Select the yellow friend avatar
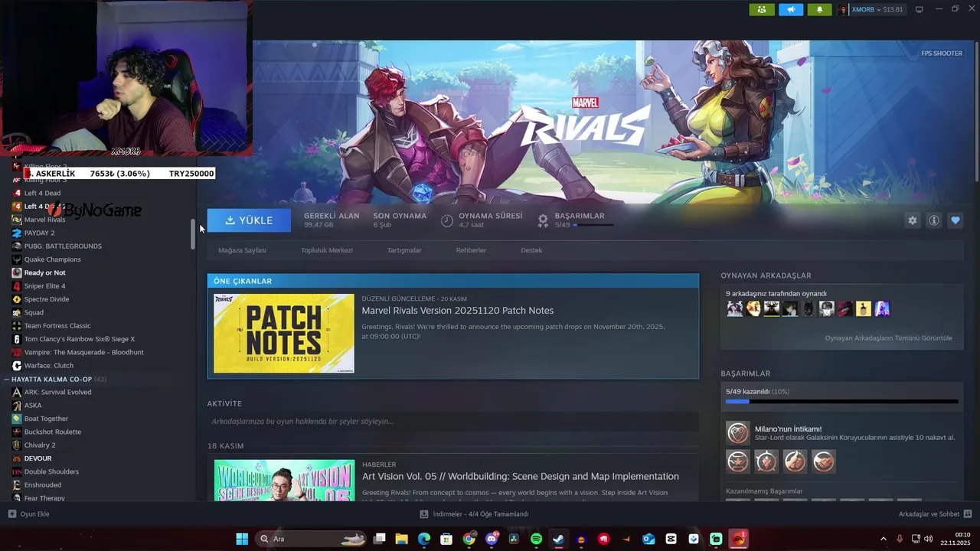The width and height of the screenshot is (980, 551). (864, 309)
